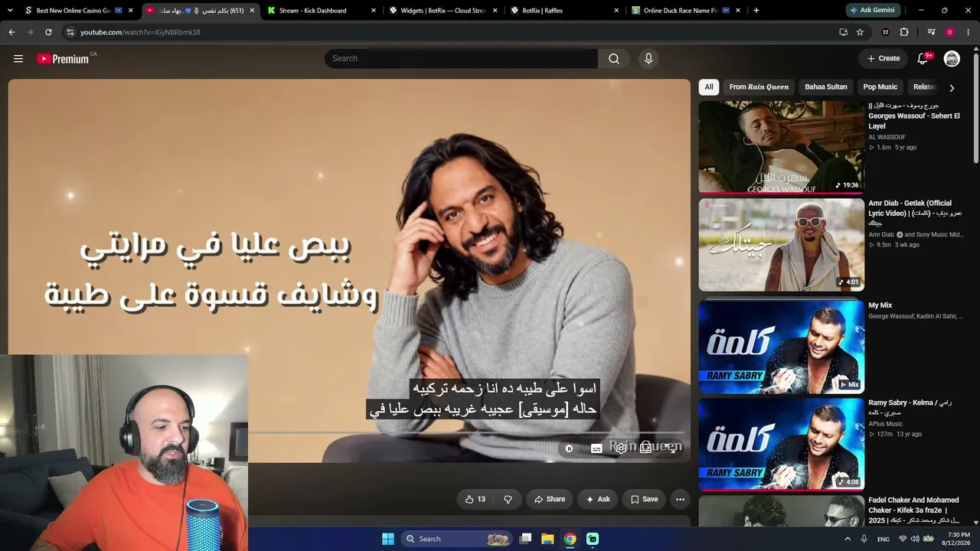Viewport: 980px width, 551px height.
Task: Select the Bahaa Sultan chip
Action: click(x=826, y=87)
